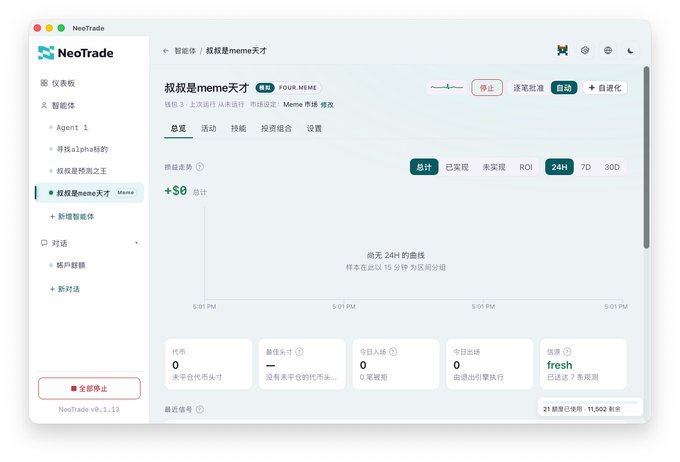This screenshot has width=680, height=462.
Task: Select 叔叔是预测之王 agent in sidebar
Action: pyautogui.click(x=81, y=171)
